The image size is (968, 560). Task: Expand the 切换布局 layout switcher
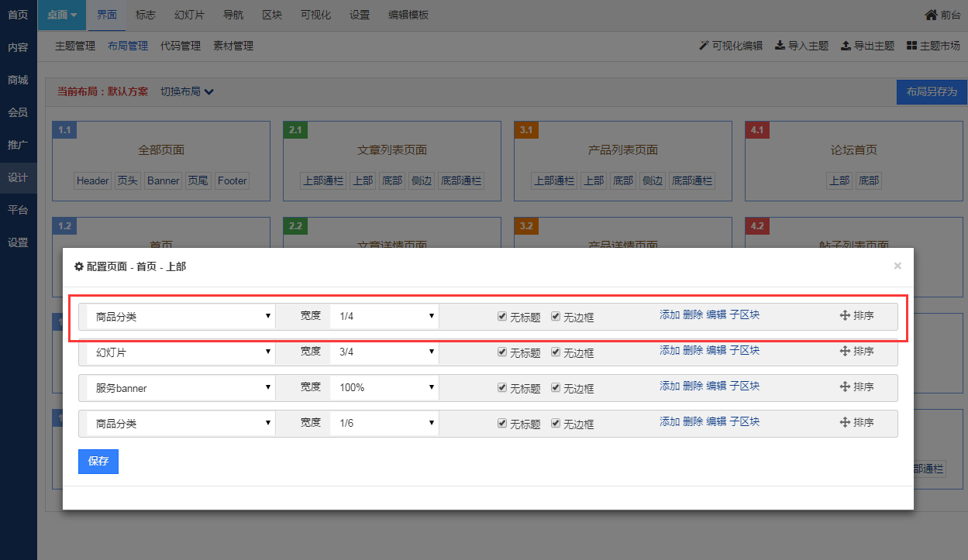(187, 91)
